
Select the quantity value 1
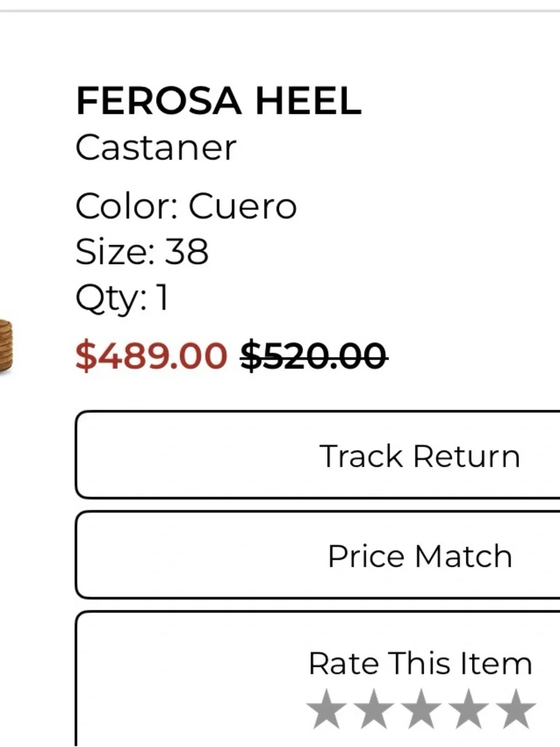click(x=162, y=297)
